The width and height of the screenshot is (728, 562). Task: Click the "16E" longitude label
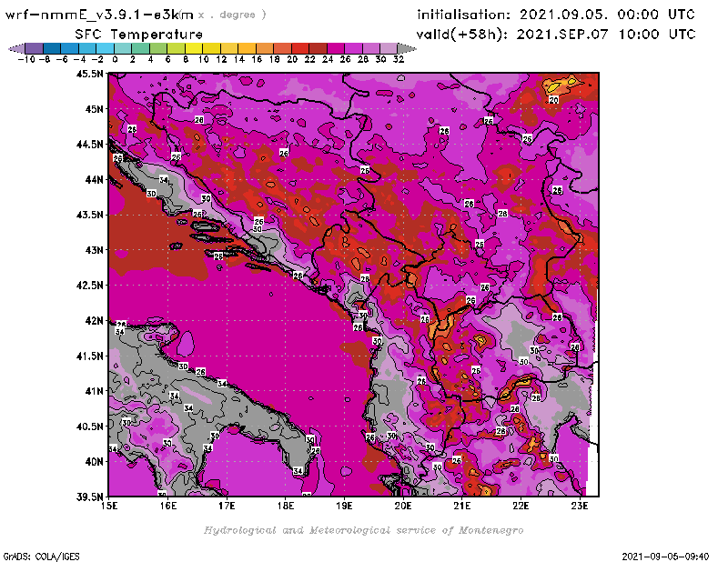(168, 506)
